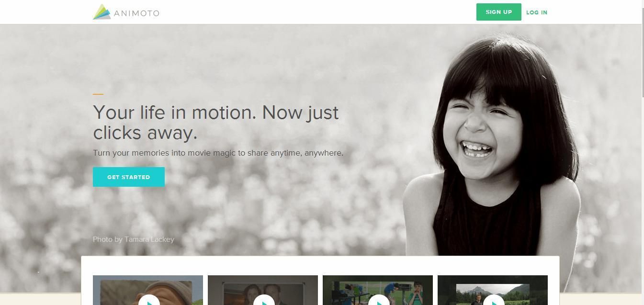
Task: Click the 'Turn your memories into movie magic' tagline
Action: pyautogui.click(x=218, y=153)
